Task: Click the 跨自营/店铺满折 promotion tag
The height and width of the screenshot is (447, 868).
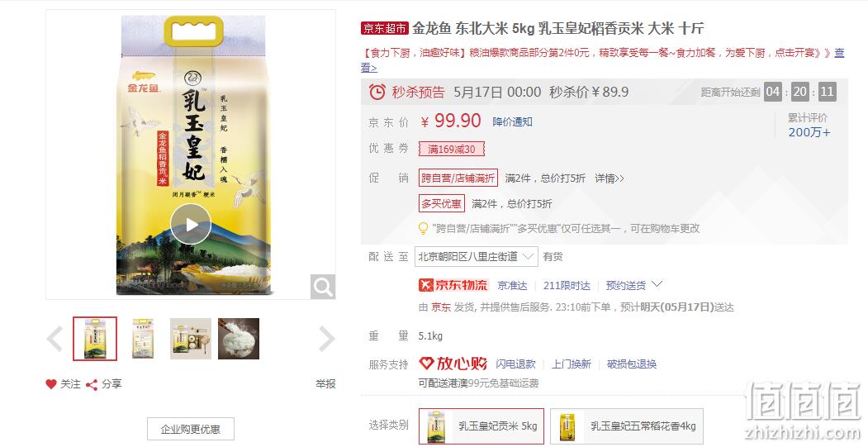Action: [x=458, y=178]
